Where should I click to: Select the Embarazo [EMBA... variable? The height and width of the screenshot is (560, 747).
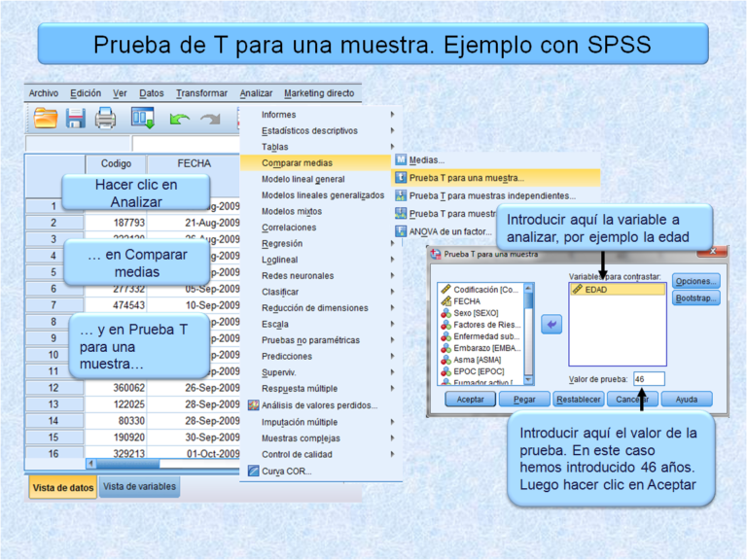click(x=480, y=348)
